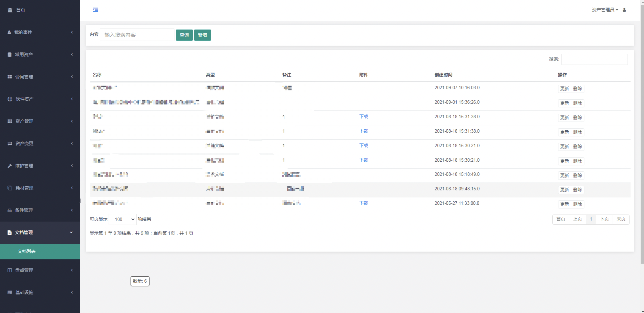Image resolution: width=644 pixels, height=313 pixels.
Task: Click the home bank icon beside 首页
Action: (x=10, y=10)
